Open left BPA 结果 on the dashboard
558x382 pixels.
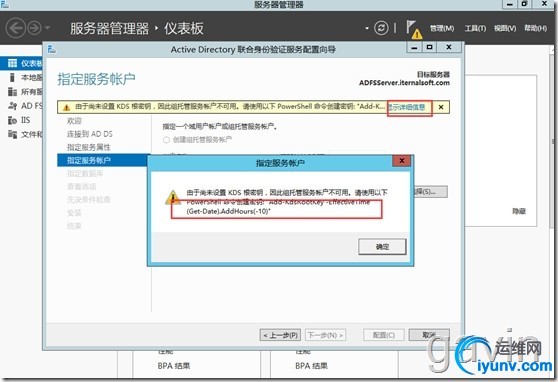[x=174, y=366]
